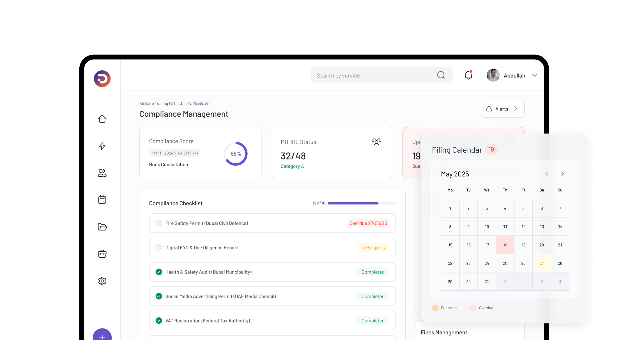This screenshot has height=340, width=644.
Task: Click the Overdue legend swatch
Action: tap(473, 308)
